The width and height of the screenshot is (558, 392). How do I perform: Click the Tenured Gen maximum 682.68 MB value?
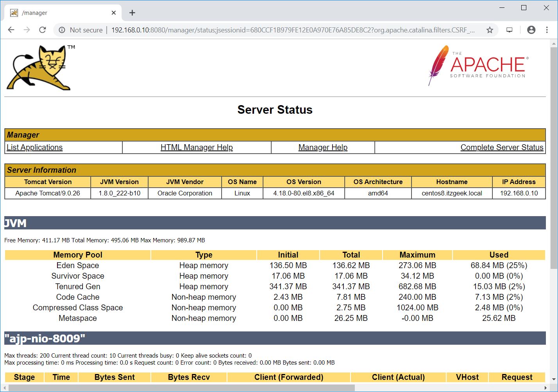pyautogui.click(x=417, y=286)
